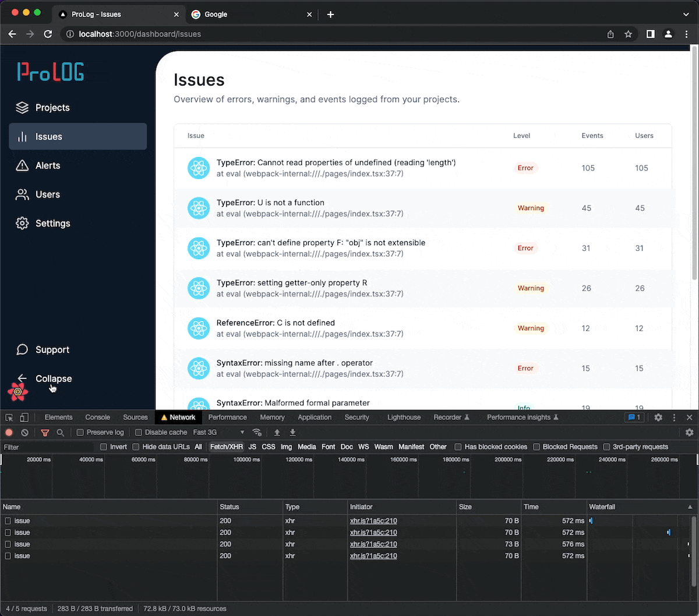Export the HAR file

[x=293, y=433]
